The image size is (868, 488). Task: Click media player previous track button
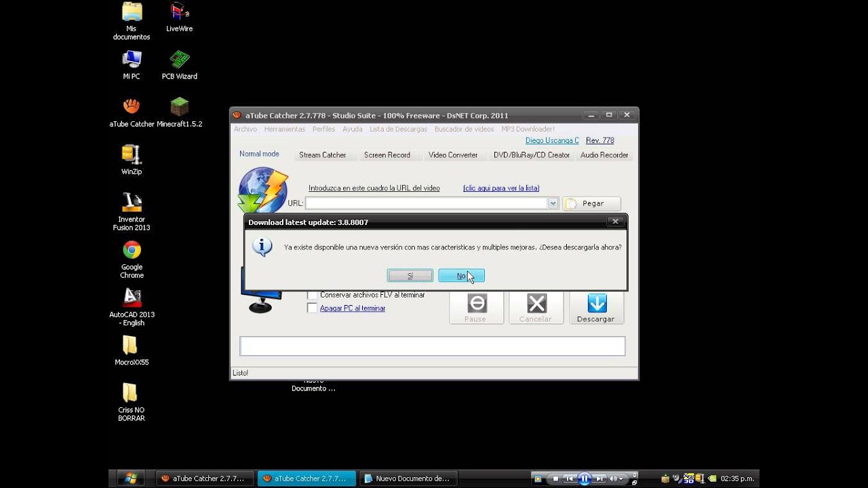pos(570,479)
